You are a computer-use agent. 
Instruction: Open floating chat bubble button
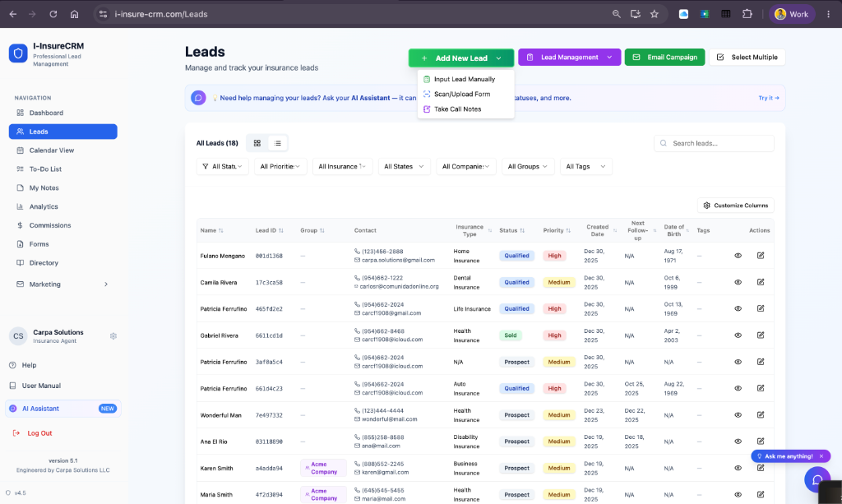tap(817, 479)
